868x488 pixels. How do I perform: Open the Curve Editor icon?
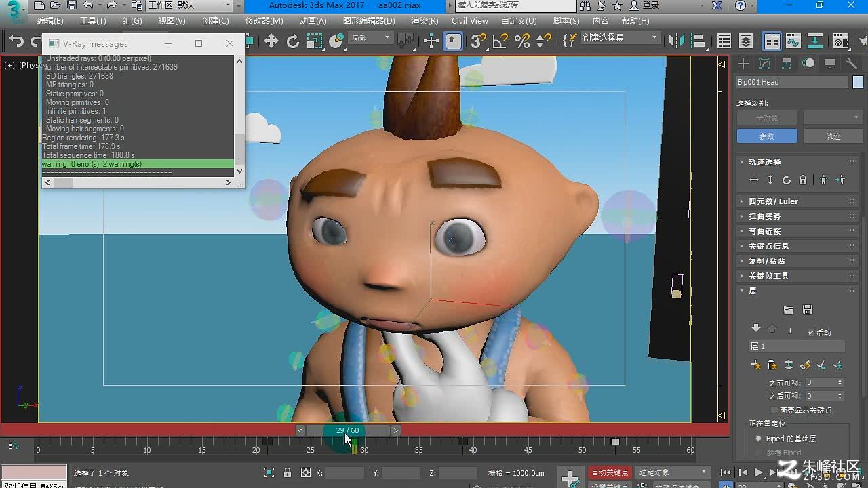(793, 41)
